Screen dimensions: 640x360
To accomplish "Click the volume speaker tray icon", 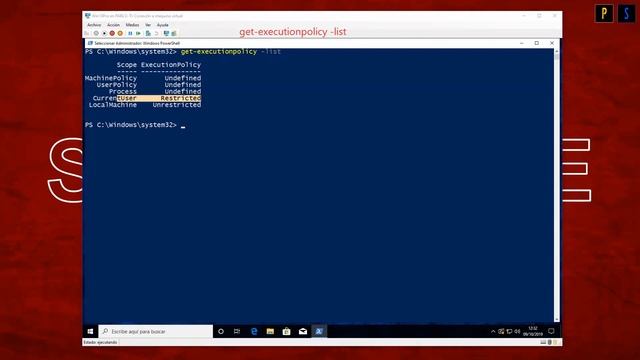I will pos(517,331).
